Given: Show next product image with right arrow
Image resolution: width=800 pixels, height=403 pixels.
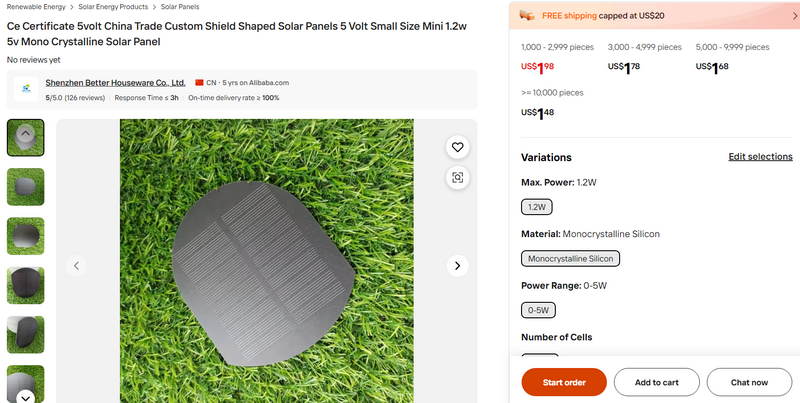Looking at the screenshot, I should (457, 265).
